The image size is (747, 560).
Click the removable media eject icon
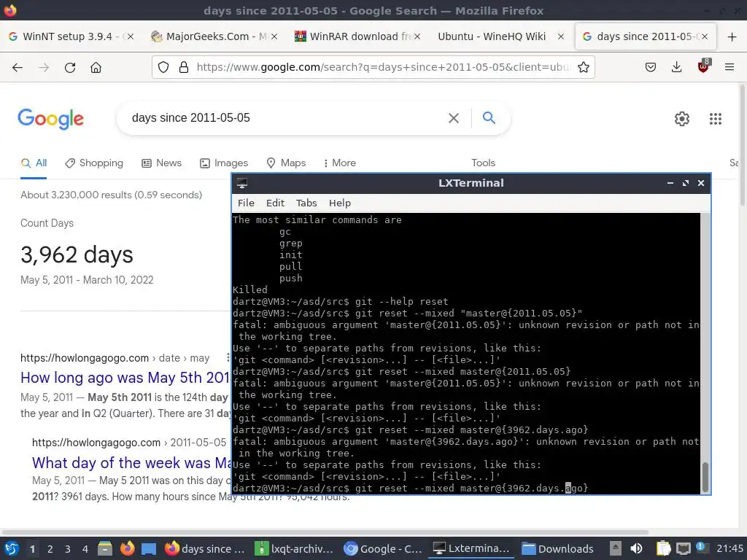616,548
